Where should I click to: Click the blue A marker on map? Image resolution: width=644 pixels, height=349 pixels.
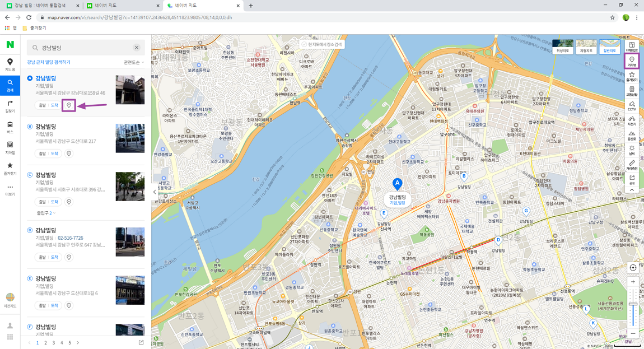pos(396,183)
